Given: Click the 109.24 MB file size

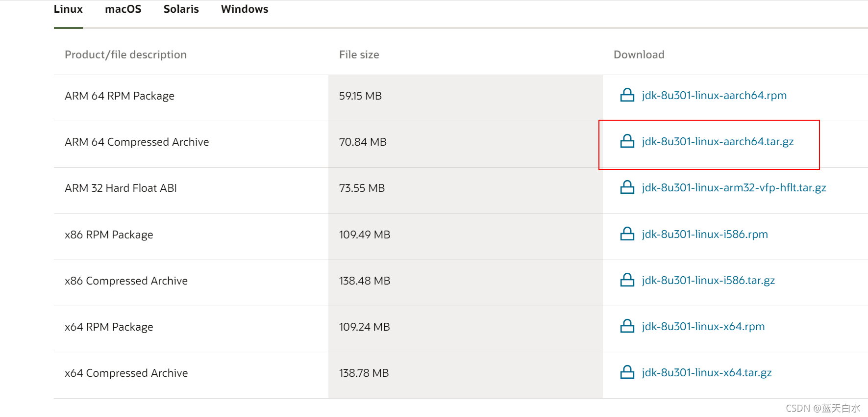Looking at the screenshot, I should pos(364,327).
